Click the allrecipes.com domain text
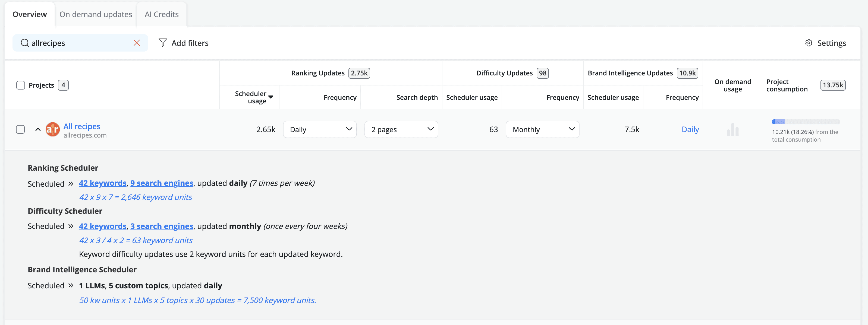This screenshot has width=868, height=325. (x=85, y=135)
